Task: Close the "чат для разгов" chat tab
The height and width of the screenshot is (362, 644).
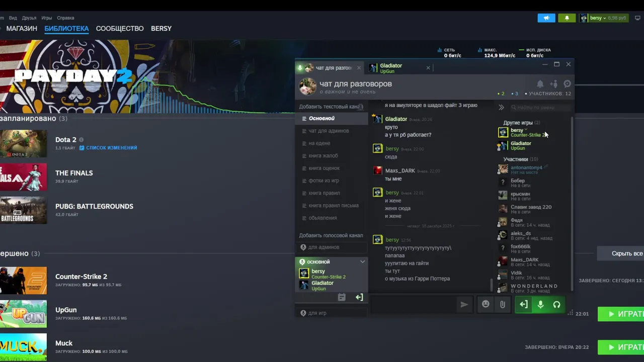Action: 359,68
